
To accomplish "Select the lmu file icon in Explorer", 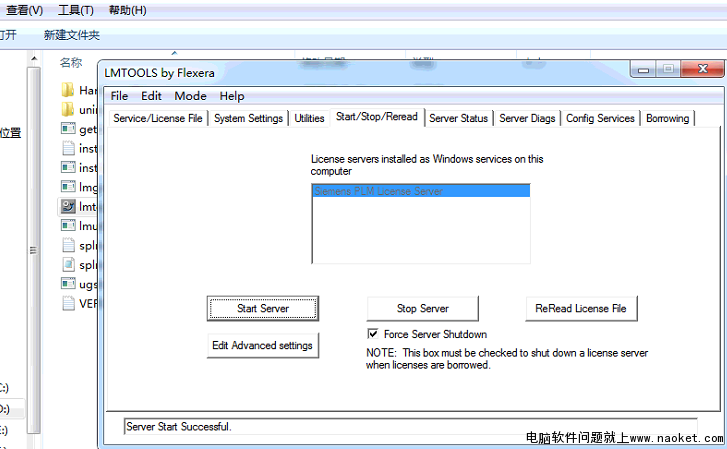I will [x=68, y=225].
